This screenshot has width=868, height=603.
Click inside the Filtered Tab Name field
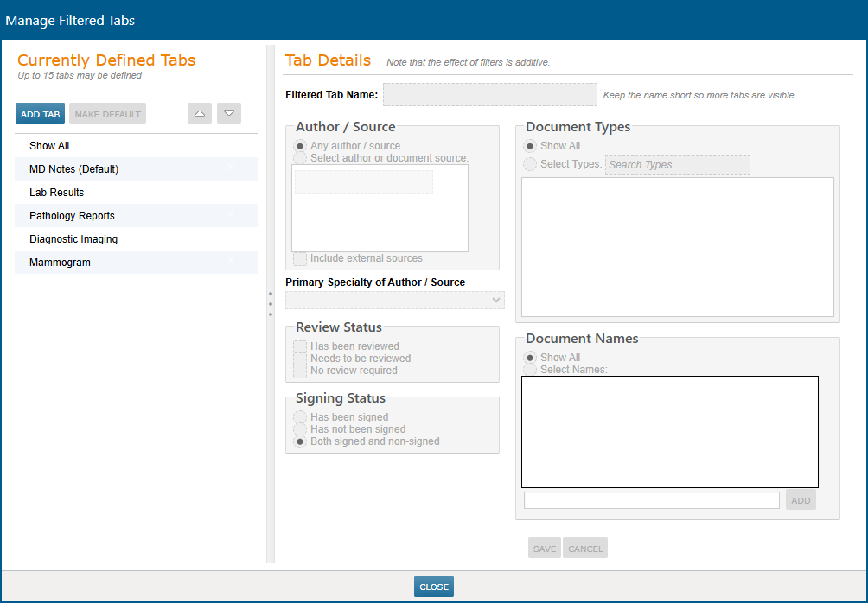click(489, 94)
